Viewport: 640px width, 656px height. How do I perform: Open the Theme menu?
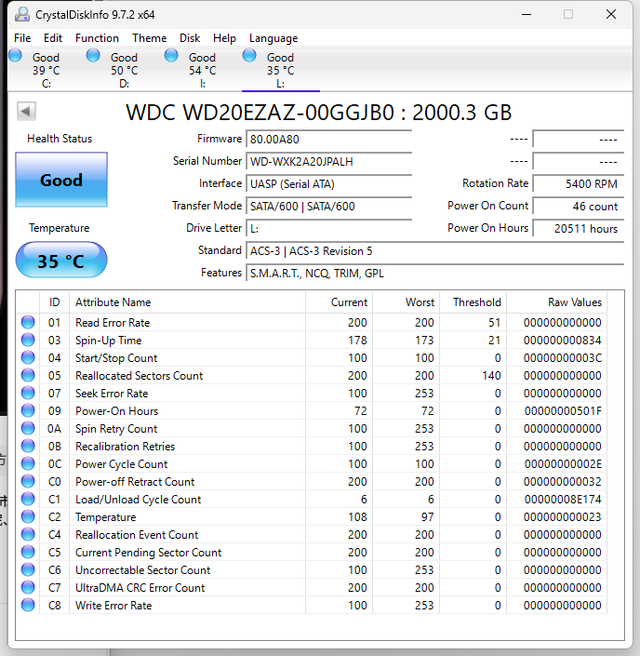tap(149, 38)
